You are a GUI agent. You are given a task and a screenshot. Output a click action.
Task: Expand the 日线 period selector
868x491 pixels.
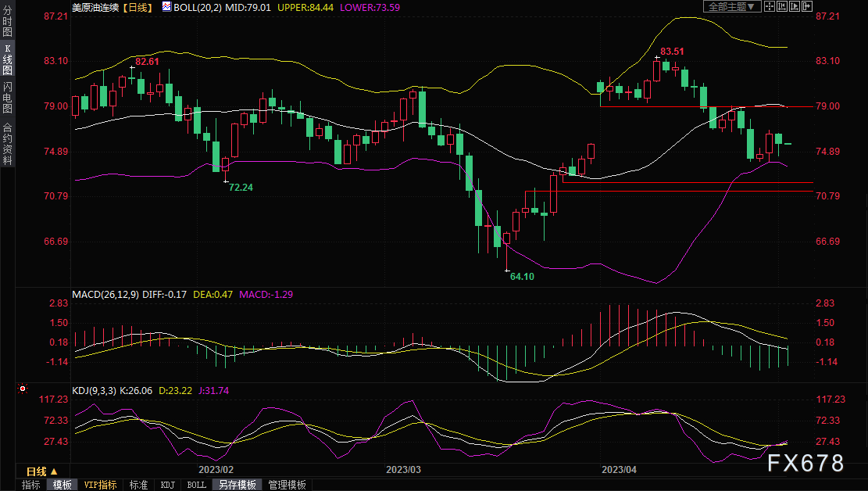tap(42, 471)
